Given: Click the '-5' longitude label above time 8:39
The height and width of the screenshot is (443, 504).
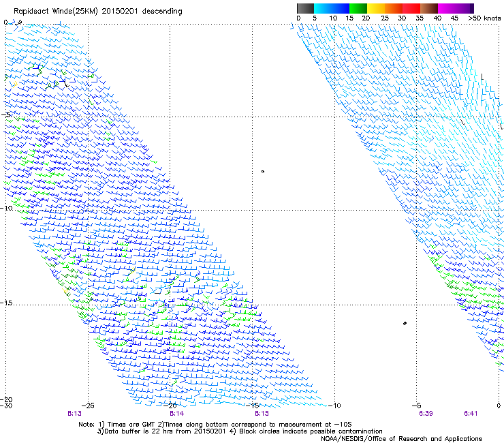Looking at the screenshot, I should pos(417,406).
